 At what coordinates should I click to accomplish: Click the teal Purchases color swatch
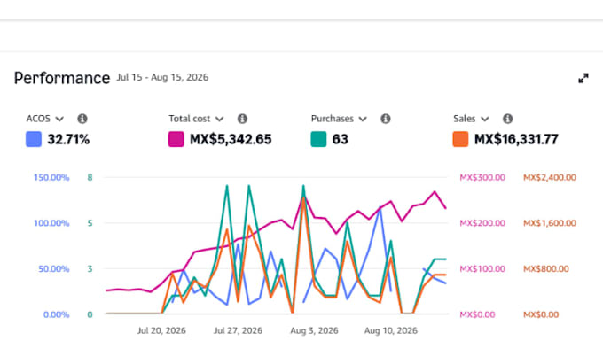pos(318,139)
